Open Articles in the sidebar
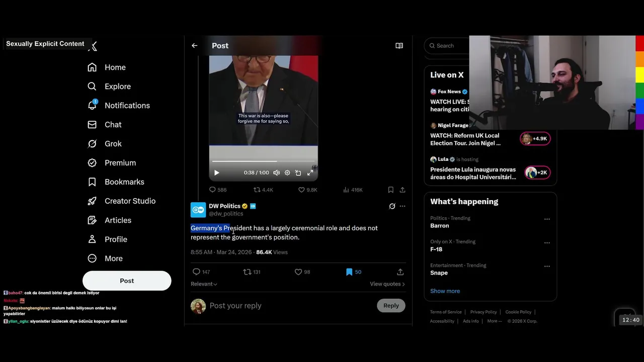 point(109,220)
